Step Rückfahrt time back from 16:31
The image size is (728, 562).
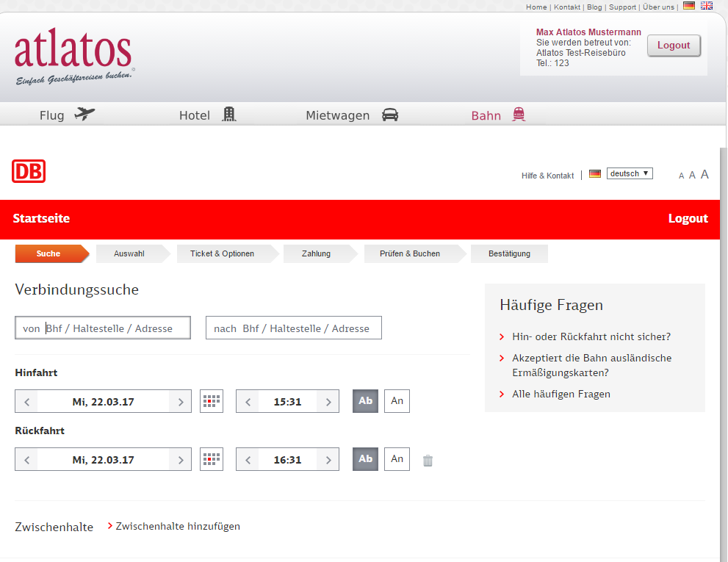(248, 460)
